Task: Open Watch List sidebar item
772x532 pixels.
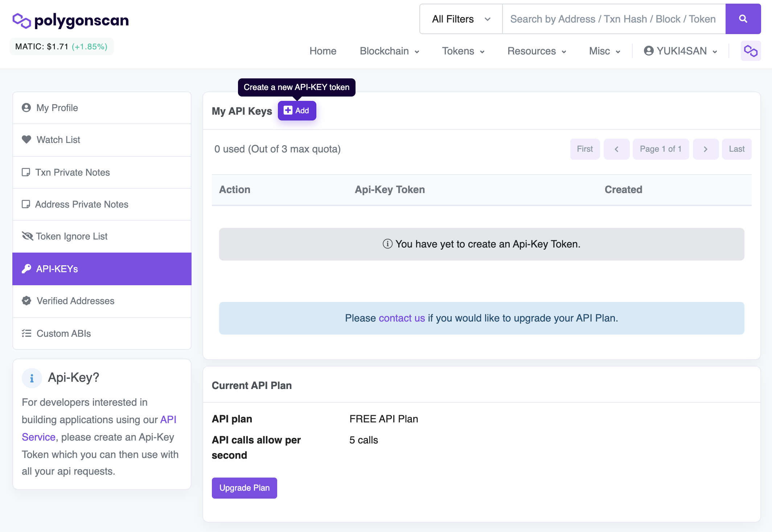Action: point(102,140)
